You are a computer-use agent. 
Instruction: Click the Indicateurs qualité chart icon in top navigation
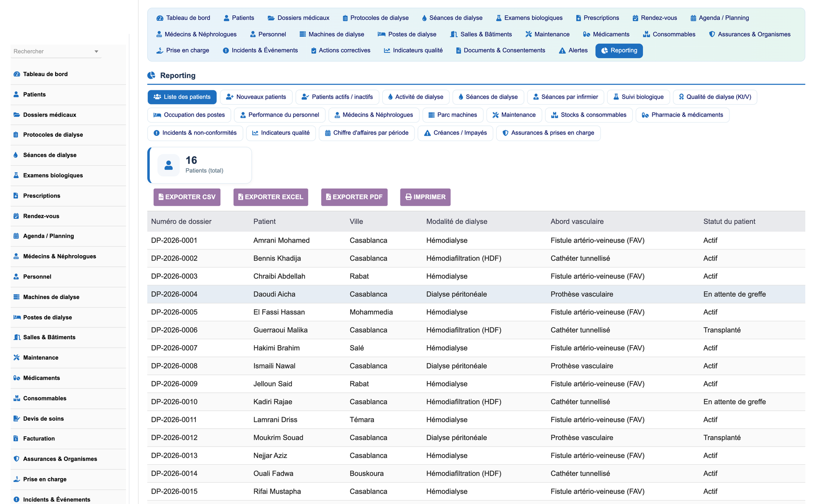pyautogui.click(x=387, y=51)
